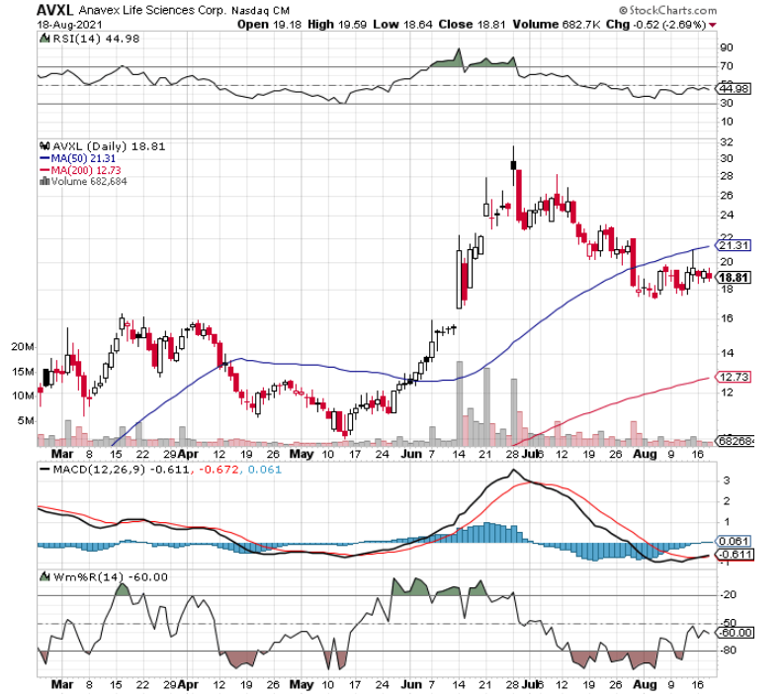The image size is (784, 700).
Task: Click the 21.31 MA(50) price tag
Action: (734, 245)
